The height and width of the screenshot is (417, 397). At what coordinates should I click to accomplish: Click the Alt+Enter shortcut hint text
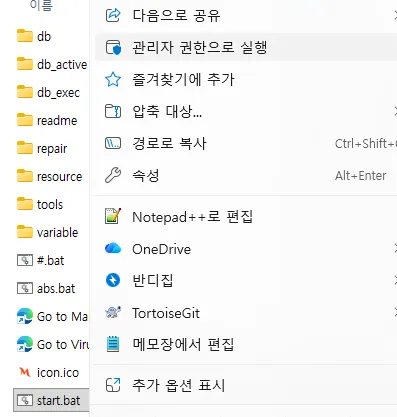(361, 175)
